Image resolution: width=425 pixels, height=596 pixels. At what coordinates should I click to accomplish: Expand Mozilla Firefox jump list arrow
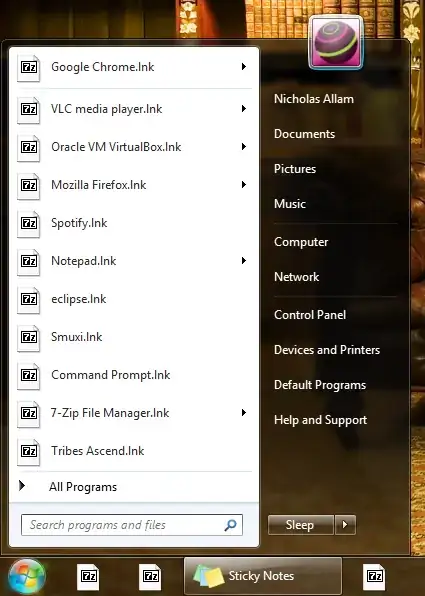[x=244, y=185]
